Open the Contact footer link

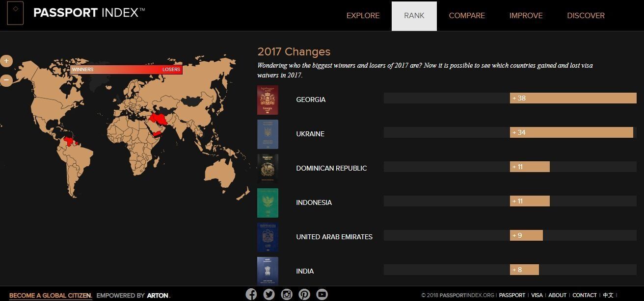(x=585, y=295)
